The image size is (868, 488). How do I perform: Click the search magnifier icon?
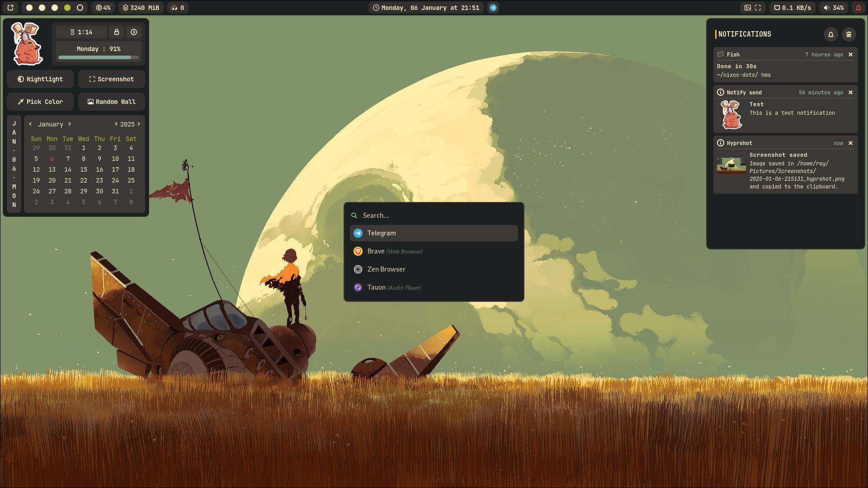[x=354, y=216]
